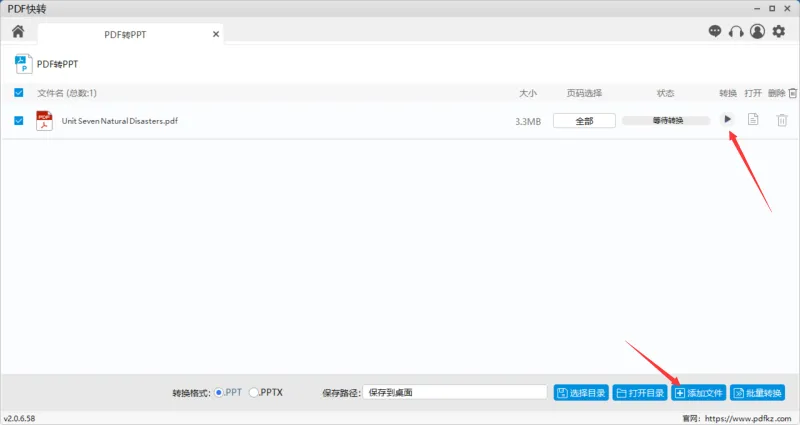Click the 等待转换 status progress bar
This screenshot has width=800, height=425.
tap(666, 120)
